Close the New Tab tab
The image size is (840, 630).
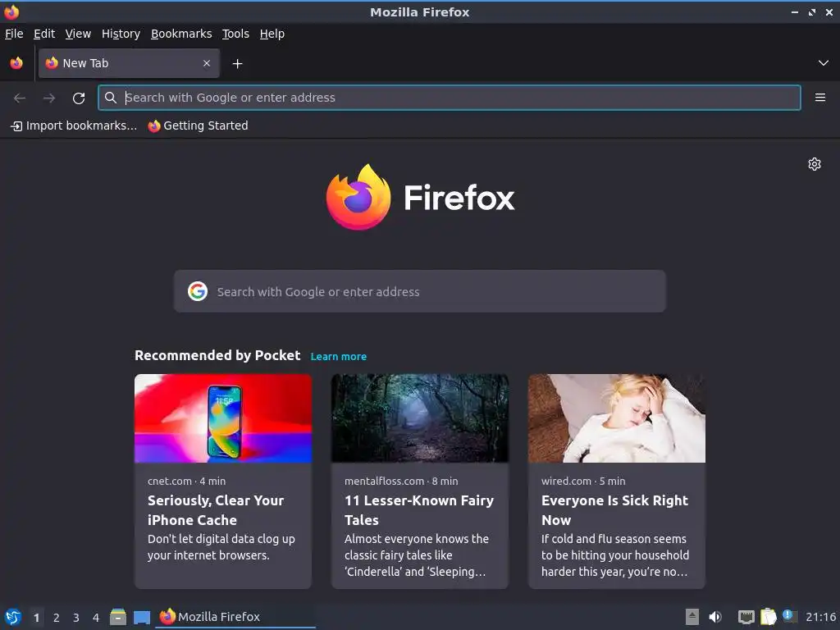pyautogui.click(x=207, y=63)
